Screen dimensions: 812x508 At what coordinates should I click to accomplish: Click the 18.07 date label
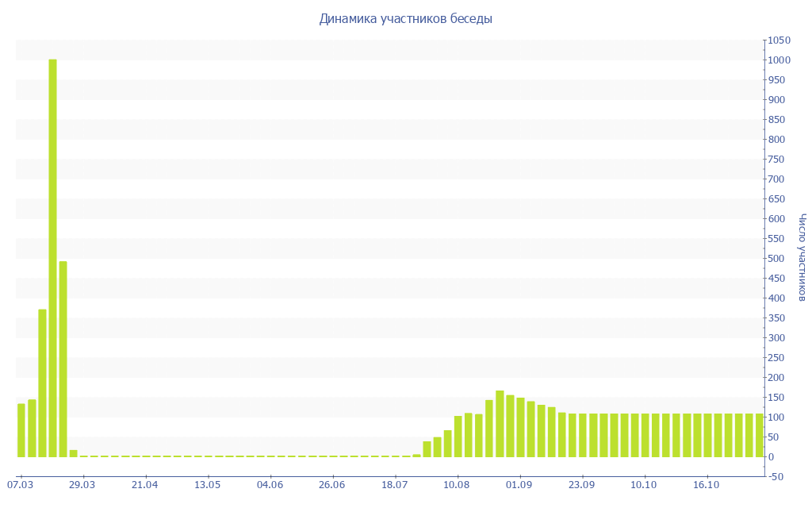pos(394,484)
